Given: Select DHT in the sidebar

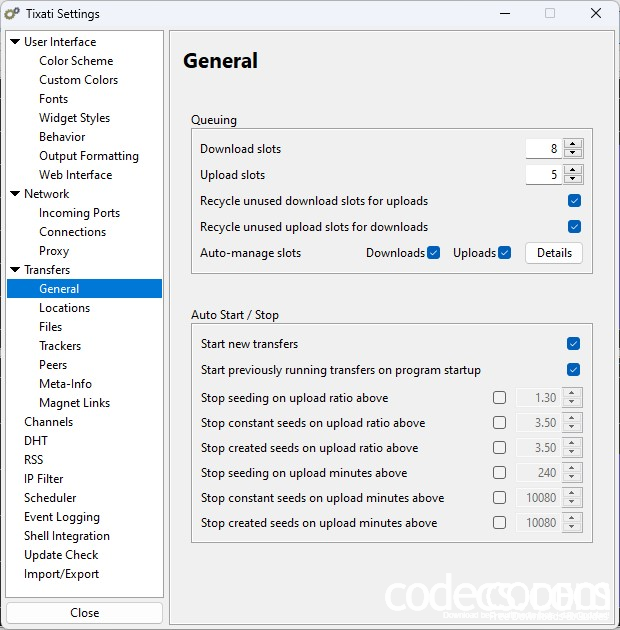Looking at the screenshot, I should (x=36, y=440).
